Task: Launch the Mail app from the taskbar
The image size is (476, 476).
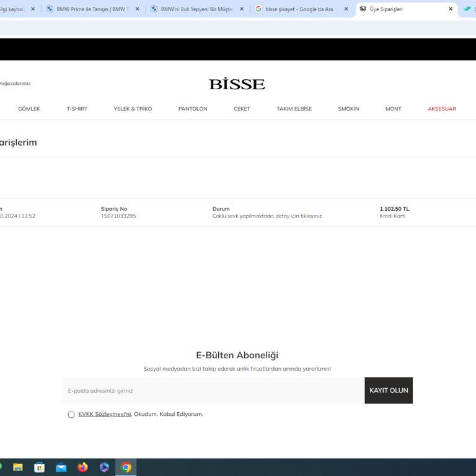Action: 61,467
